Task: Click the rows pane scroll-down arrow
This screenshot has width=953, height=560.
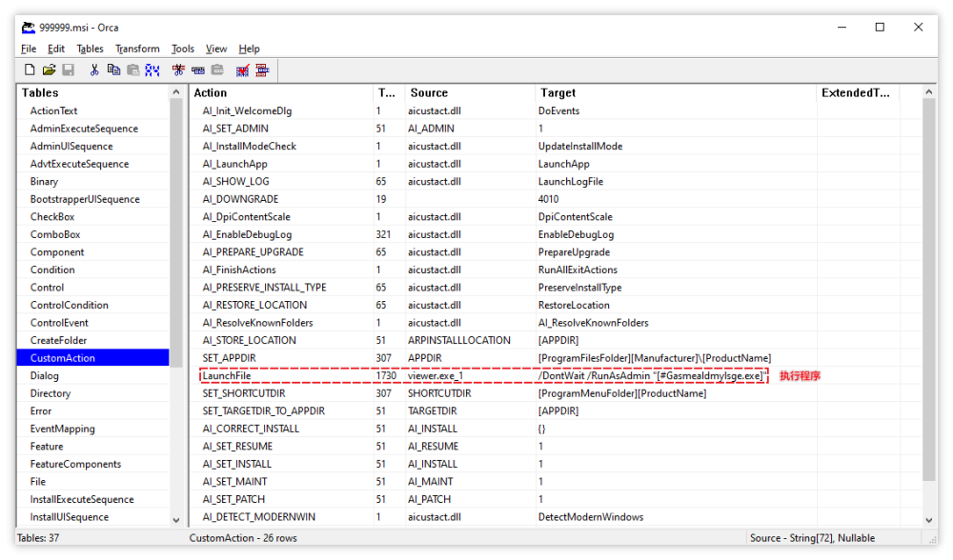Action: click(x=928, y=520)
